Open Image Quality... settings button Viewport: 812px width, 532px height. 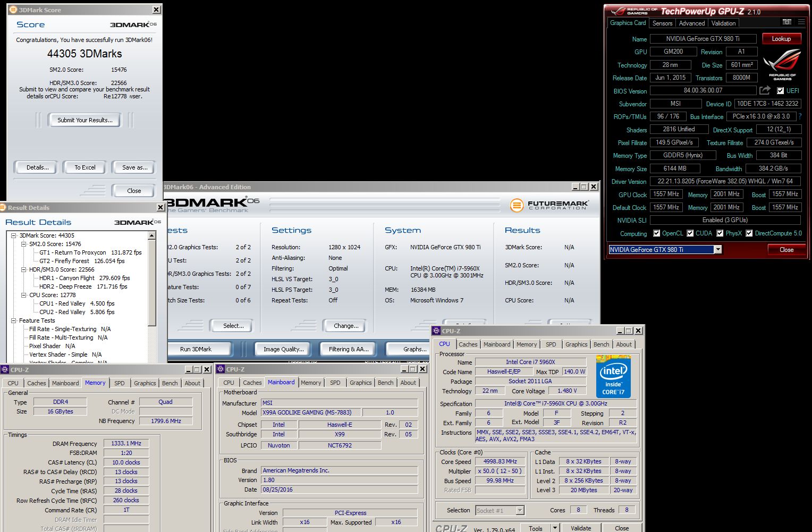[x=284, y=349]
